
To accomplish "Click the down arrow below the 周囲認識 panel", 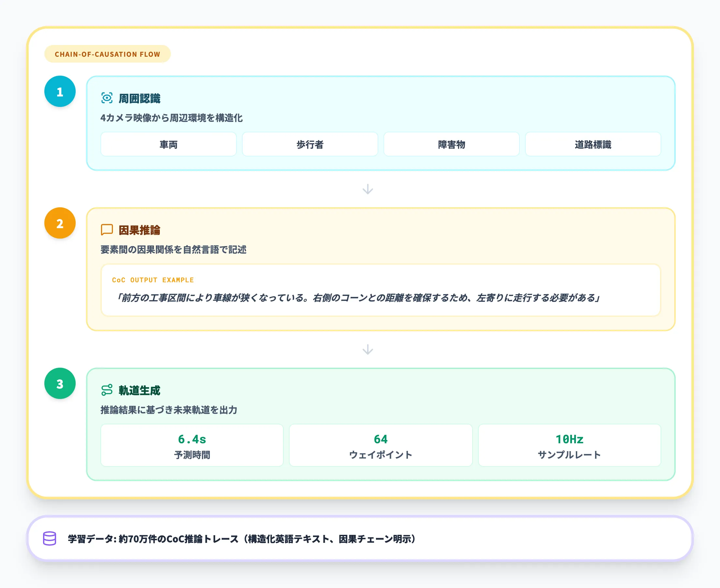I will 367,189.
